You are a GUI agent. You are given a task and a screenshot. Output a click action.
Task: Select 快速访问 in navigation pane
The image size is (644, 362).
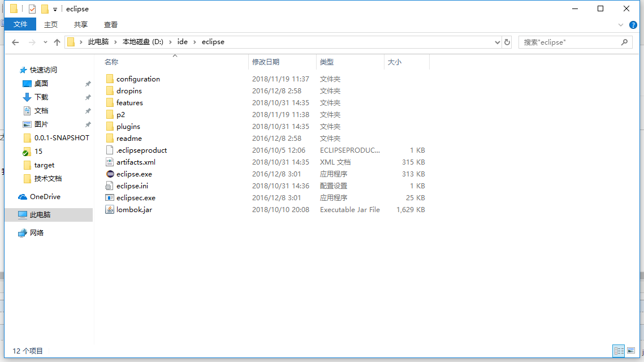point(43,70)
